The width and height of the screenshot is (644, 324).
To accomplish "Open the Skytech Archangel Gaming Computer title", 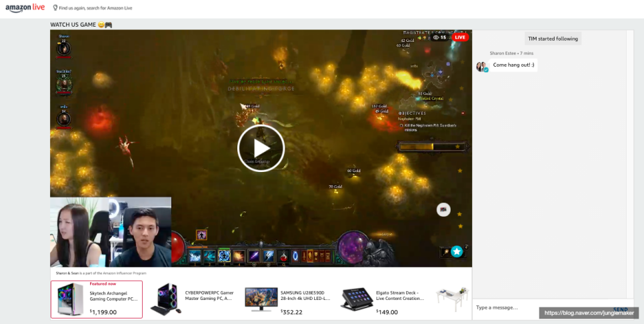I will point(113,296).
